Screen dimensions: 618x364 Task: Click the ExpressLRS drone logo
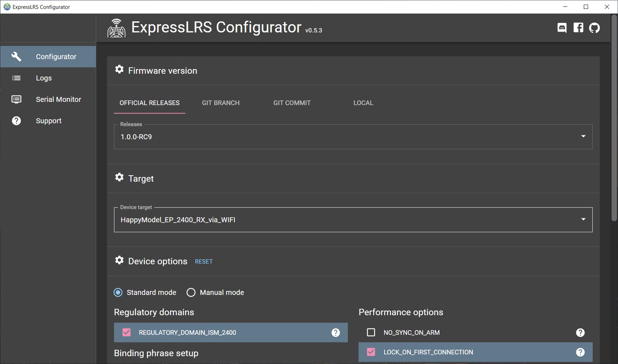(x=117, y=28)
